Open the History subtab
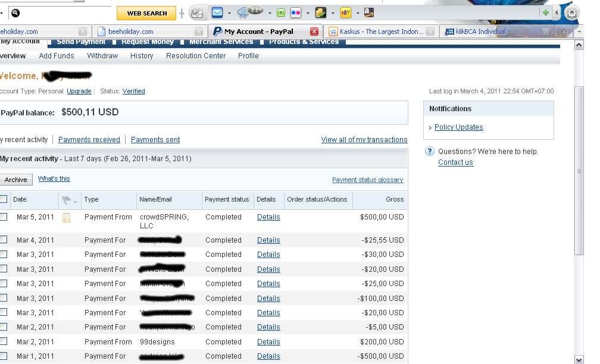The image size is (600, 364). 142,56
